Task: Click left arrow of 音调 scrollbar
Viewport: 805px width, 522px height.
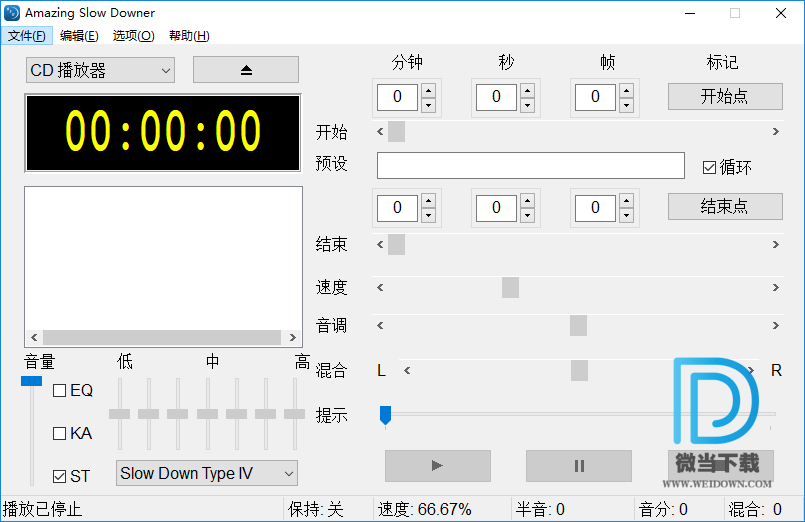Action: [380, 325]
